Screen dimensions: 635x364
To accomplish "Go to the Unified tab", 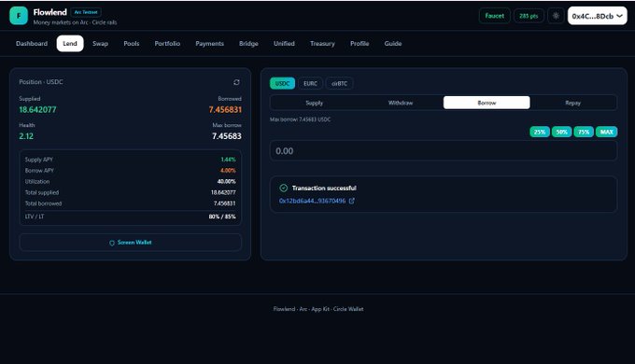I will click(284, 43).
